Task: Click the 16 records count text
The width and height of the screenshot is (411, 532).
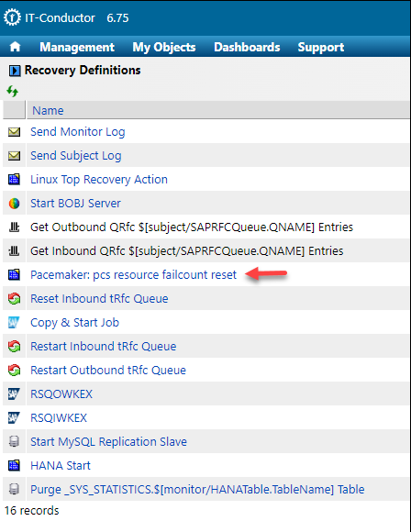Action: 32,510
